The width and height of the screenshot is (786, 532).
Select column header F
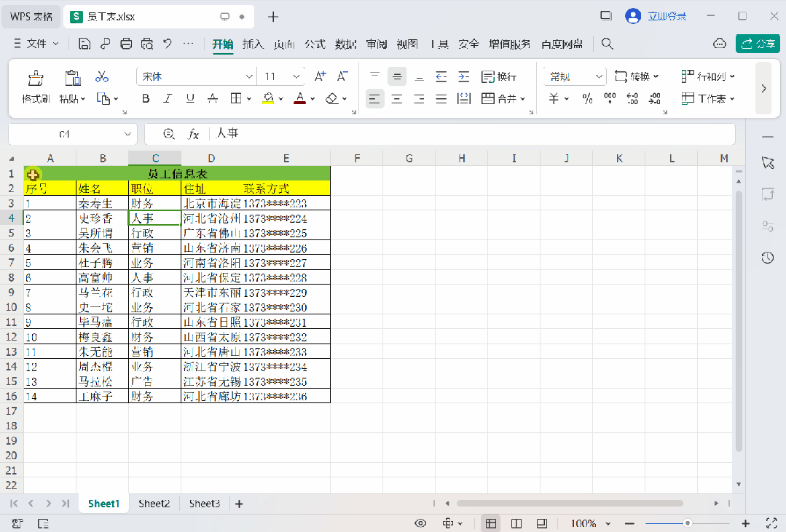(x=357, y=159)
